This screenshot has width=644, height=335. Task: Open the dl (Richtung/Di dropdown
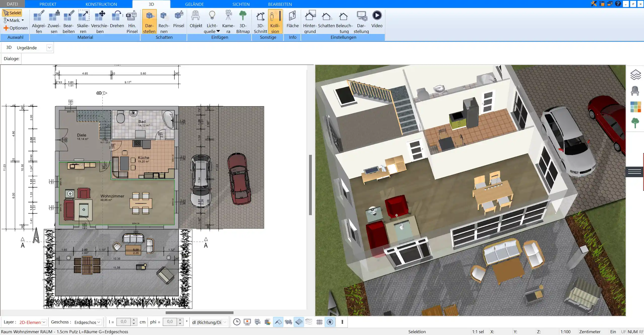225,322
